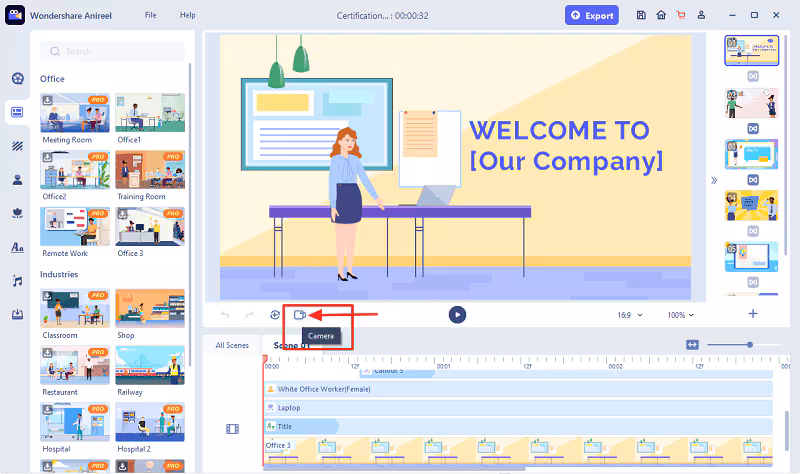Image resolution: width=800 pixels, height=474 pixels.
Task: Select the Training Room scene thumbnail
Action: click(150, 169)
